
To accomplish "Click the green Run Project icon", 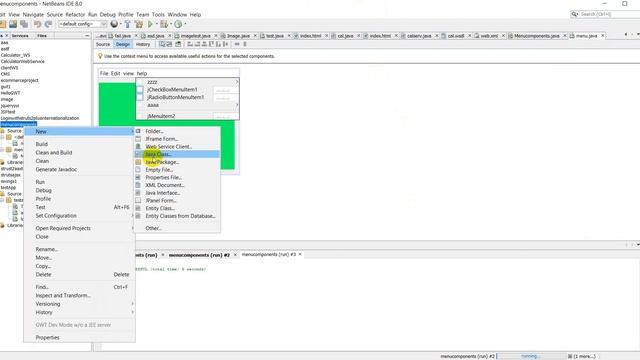I will [x=150, y=24].
